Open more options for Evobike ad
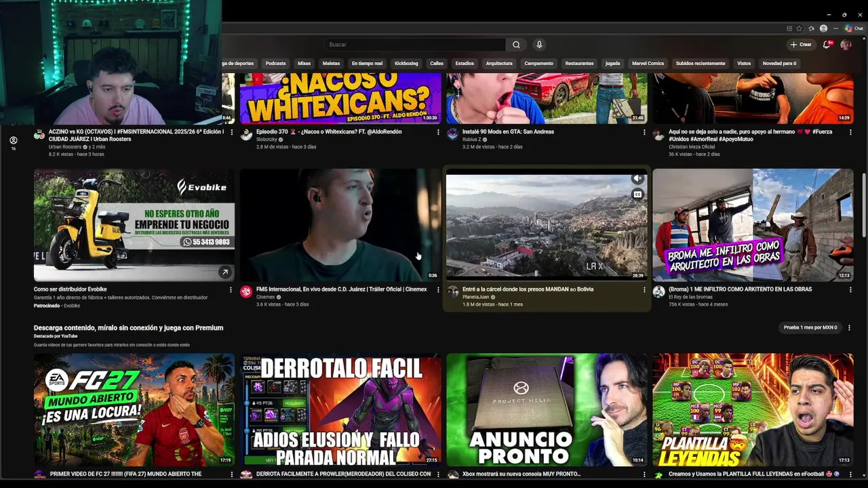 tap(231, 289)
